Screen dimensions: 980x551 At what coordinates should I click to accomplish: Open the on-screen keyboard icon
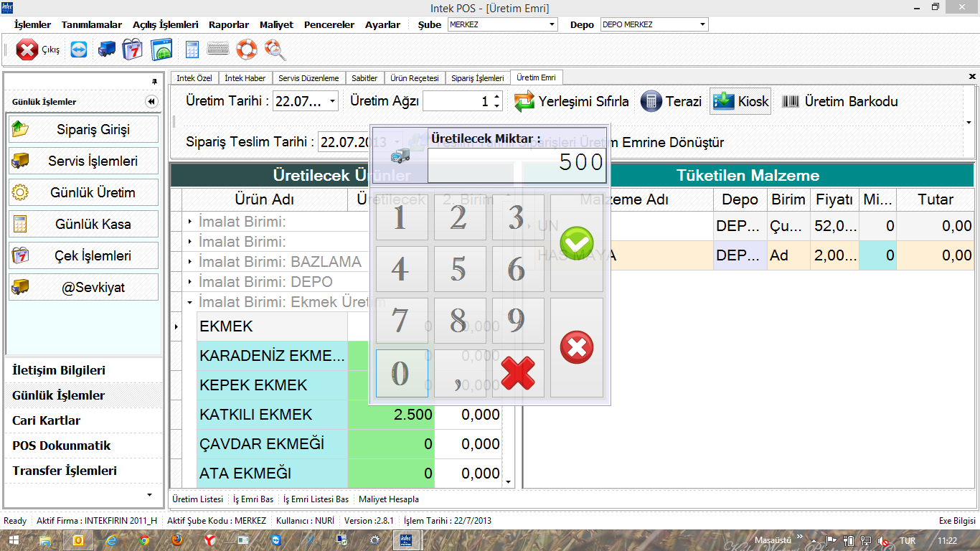pyautogui.click(x=218, y=50)
